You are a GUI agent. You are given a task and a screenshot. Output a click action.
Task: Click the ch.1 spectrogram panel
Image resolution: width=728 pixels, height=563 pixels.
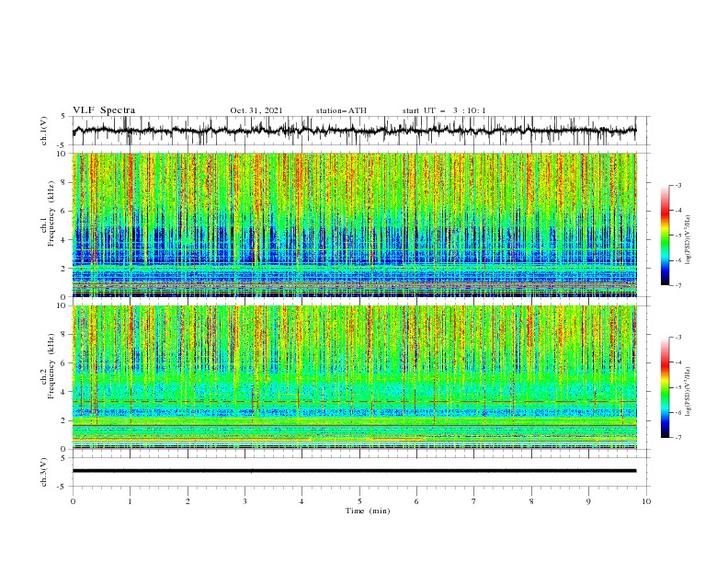tap(354, 224)
